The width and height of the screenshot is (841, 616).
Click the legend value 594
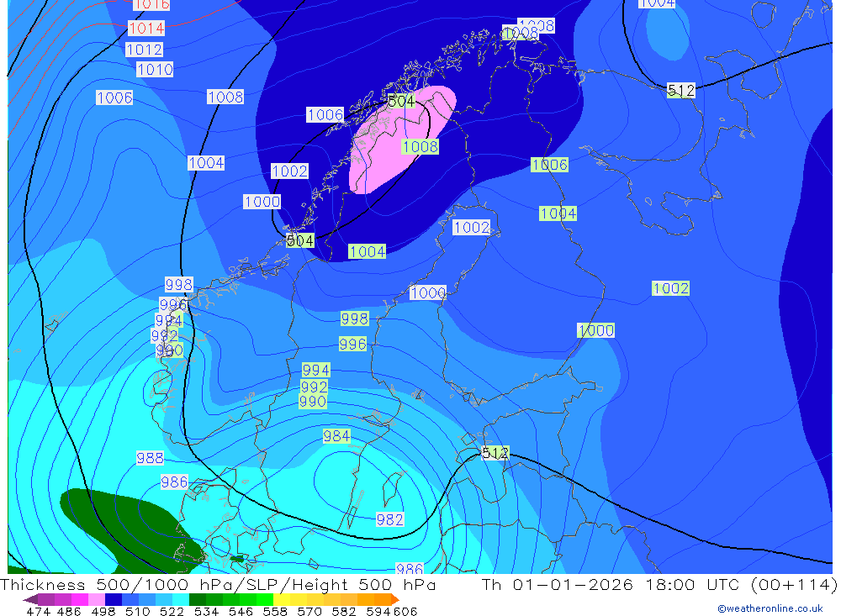coord(378,611)
